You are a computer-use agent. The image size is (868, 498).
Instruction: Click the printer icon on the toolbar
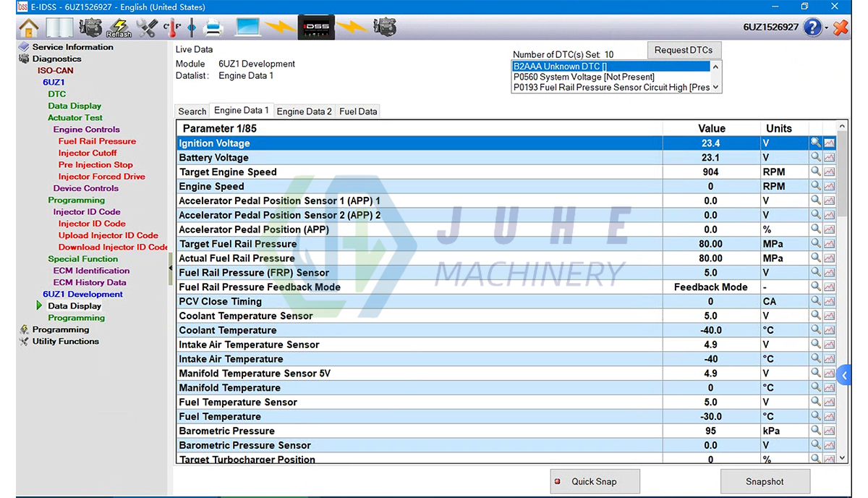tap(213, 27)
